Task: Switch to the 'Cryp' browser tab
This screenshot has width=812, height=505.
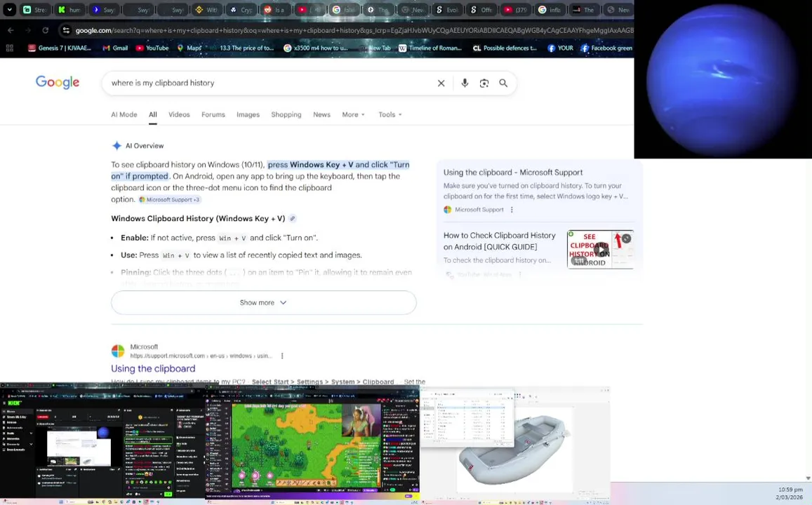Action: [241, 10]
